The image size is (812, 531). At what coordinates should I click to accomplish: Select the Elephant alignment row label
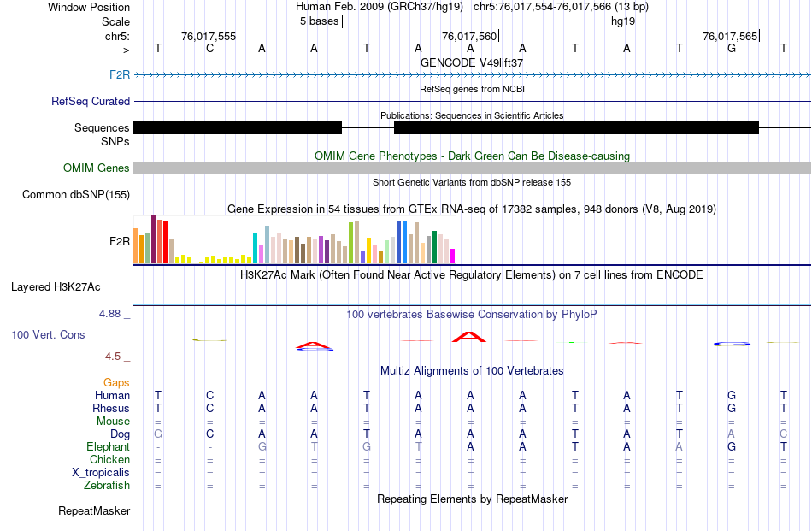coord(109,446)
